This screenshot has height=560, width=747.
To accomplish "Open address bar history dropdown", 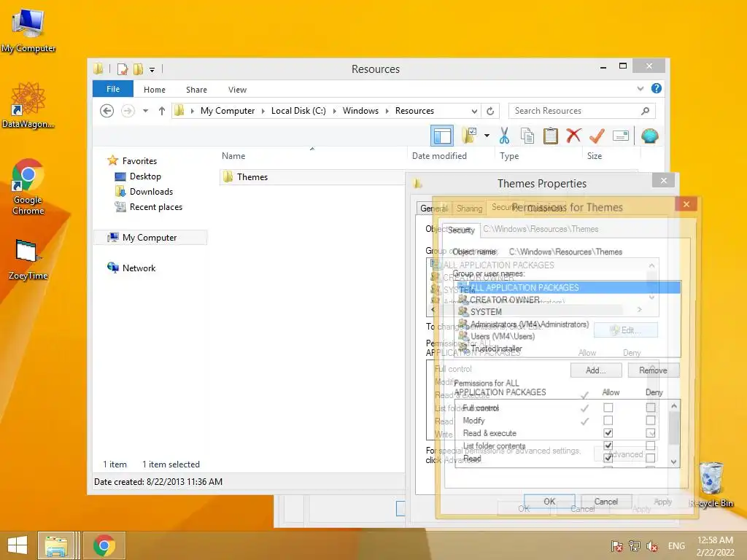I will (x=474, y=112).
